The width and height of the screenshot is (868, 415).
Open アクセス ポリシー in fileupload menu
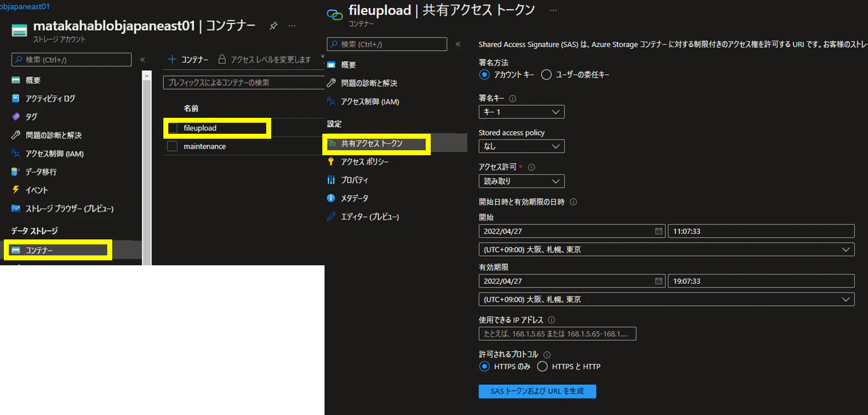[x=364, y=162]
